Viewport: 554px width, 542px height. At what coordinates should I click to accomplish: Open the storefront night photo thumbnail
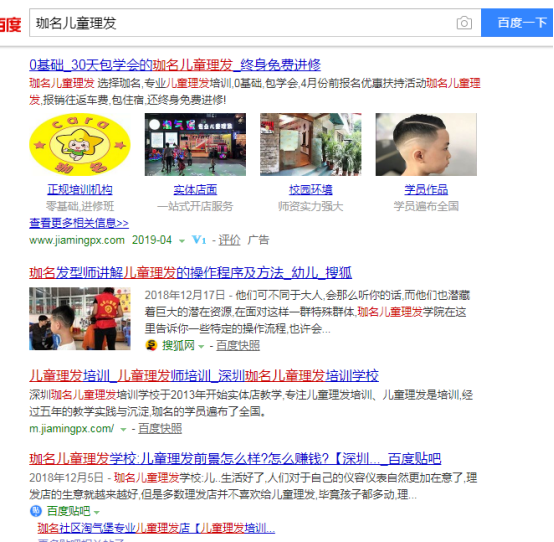[195, 145]
